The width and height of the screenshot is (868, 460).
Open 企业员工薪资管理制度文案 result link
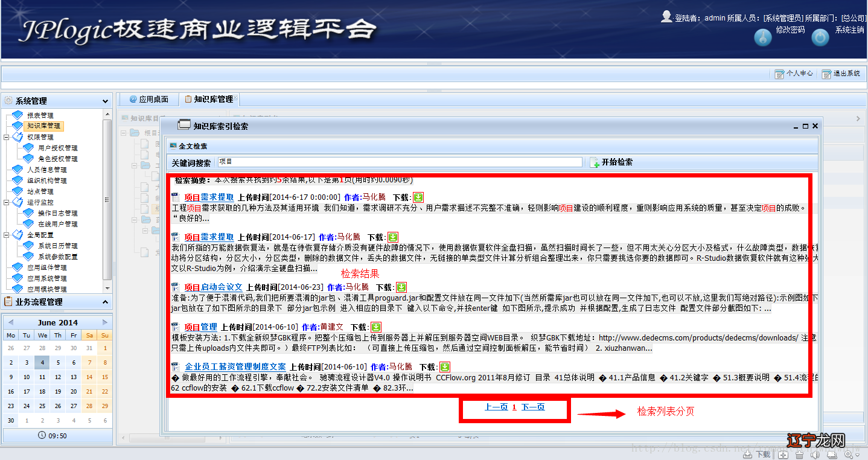click(x=235, y=366)
